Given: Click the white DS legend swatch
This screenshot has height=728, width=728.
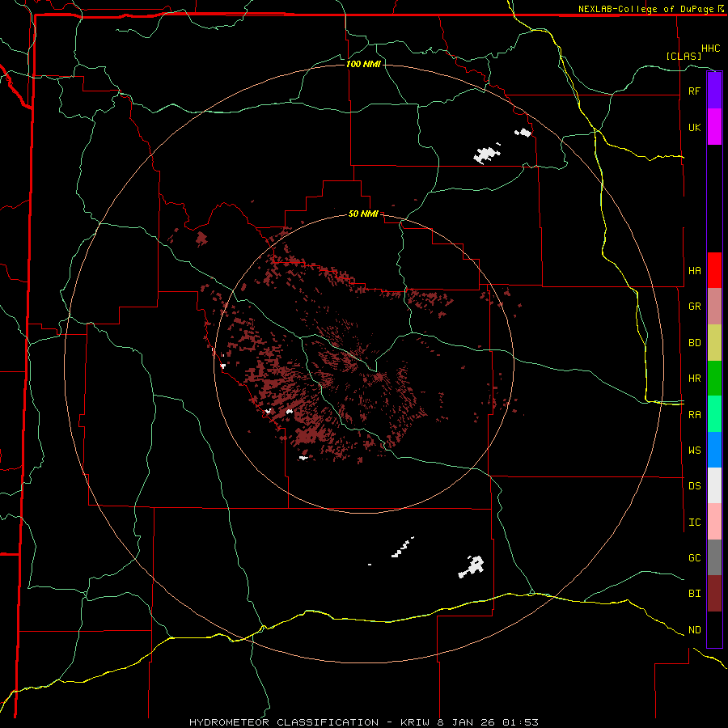Looking at the screenshot, I should [x=714, y=485].
